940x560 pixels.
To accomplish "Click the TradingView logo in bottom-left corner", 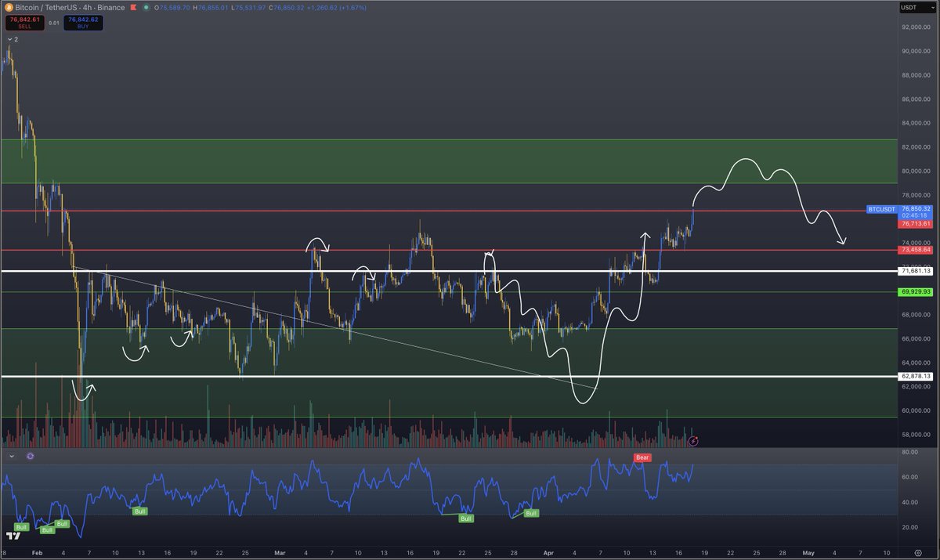I will (13, 537).
